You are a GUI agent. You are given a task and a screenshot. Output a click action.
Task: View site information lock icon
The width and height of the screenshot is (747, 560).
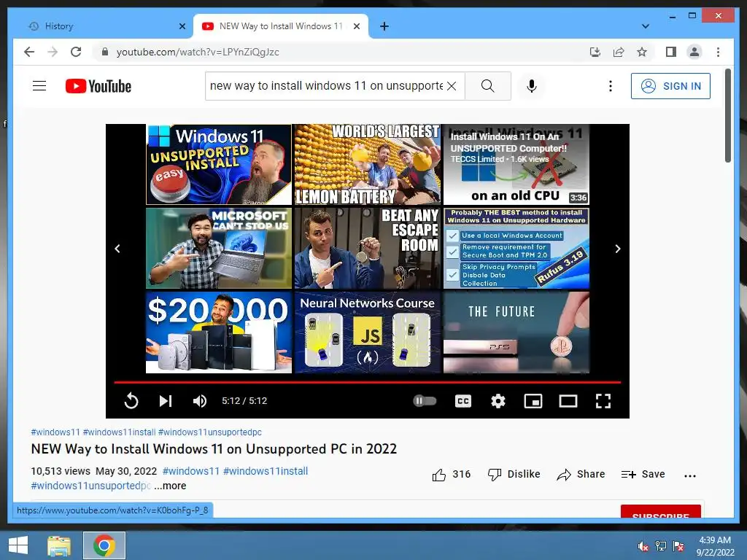coord(105,52)
